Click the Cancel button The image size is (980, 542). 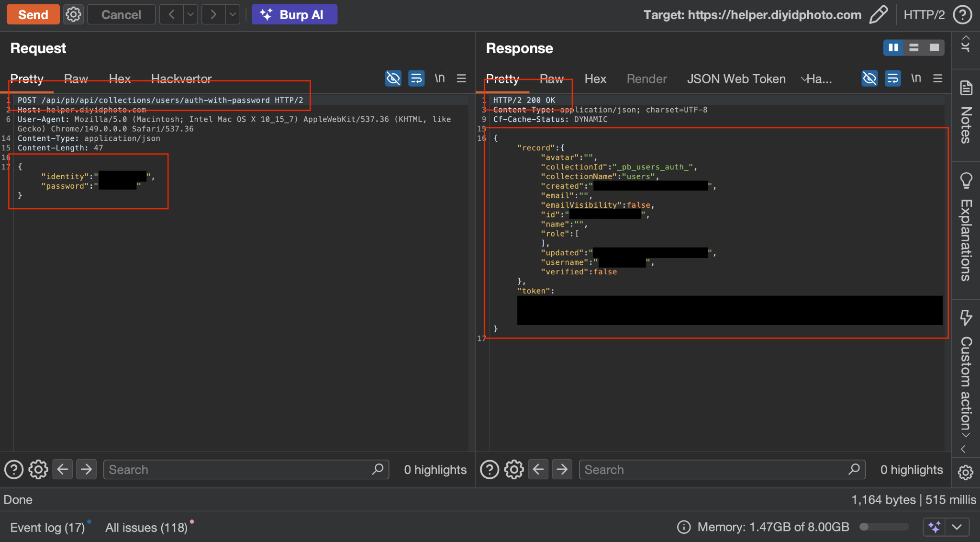121,14
